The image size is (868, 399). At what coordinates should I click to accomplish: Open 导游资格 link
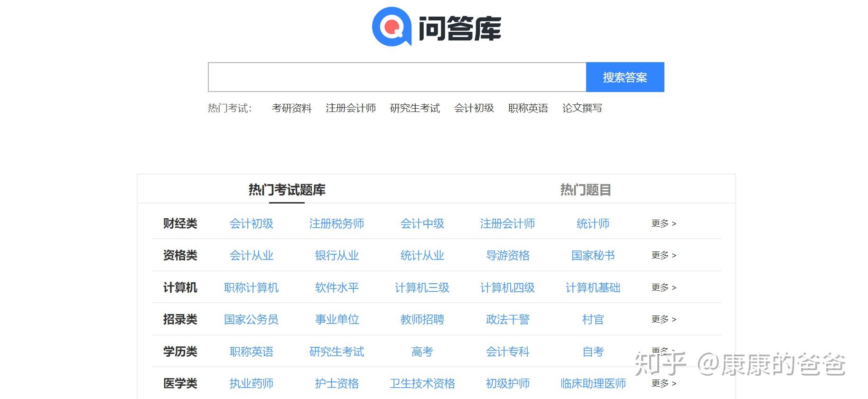508,255
